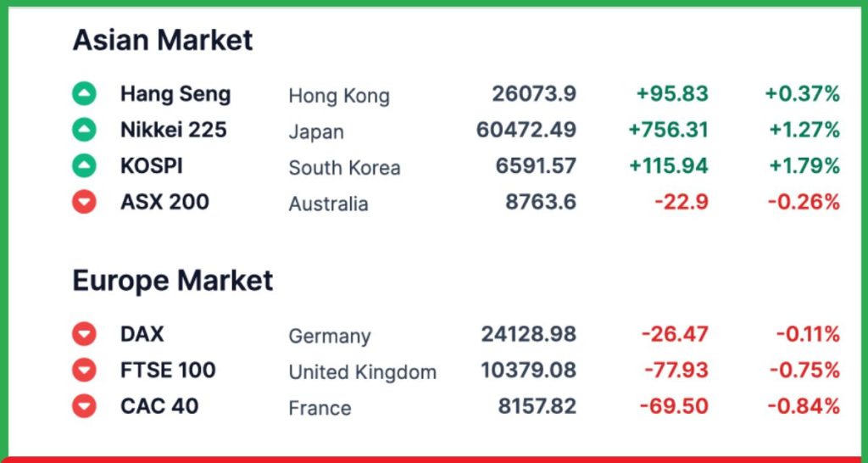Click the Asian Market section heading
Screen dimensions: 868x463
click(163, 40)
